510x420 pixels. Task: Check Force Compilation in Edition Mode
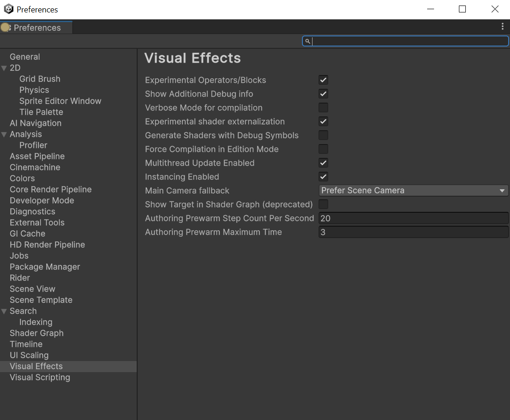click(x=324, y=149)
